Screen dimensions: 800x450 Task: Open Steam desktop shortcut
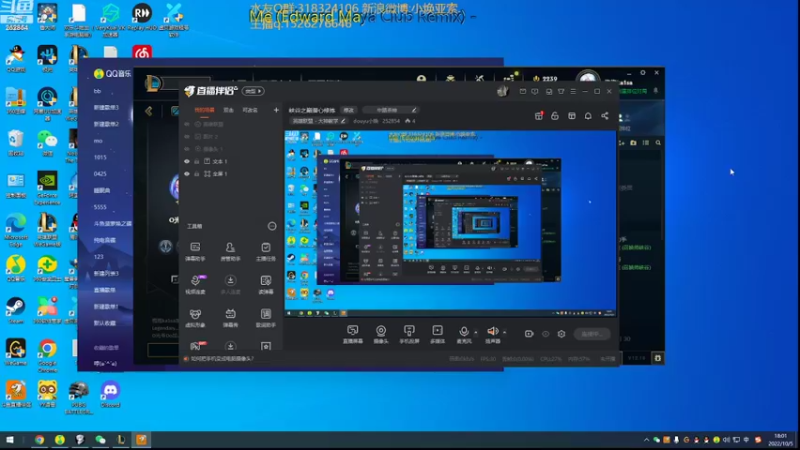tap(15, 311)
